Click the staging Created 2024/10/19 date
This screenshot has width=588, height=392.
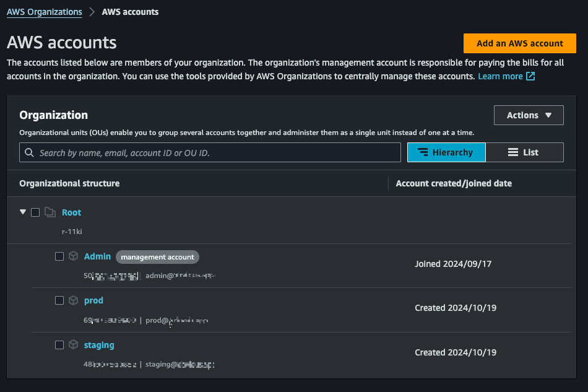[456, 352]
